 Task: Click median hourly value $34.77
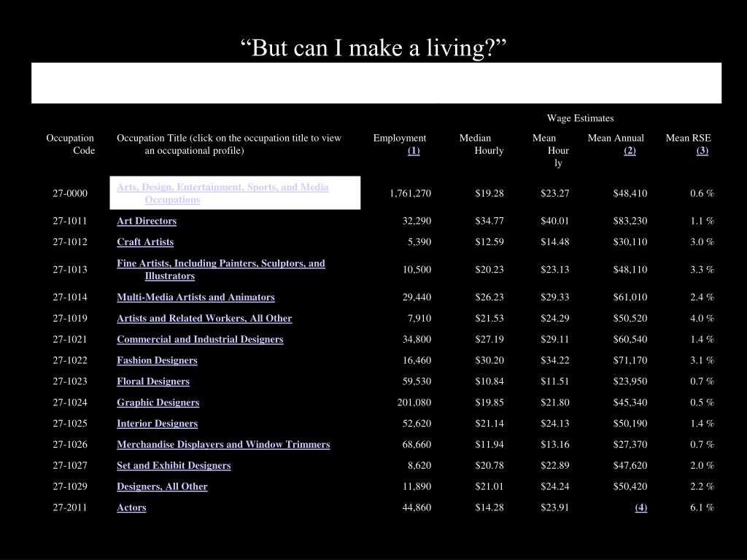tap(489, 221)
